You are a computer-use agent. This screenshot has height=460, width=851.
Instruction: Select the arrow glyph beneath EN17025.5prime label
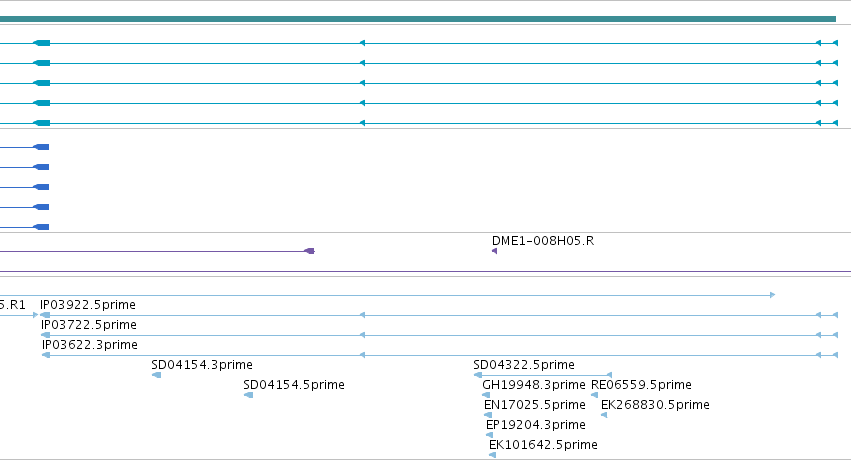point(488,415)
